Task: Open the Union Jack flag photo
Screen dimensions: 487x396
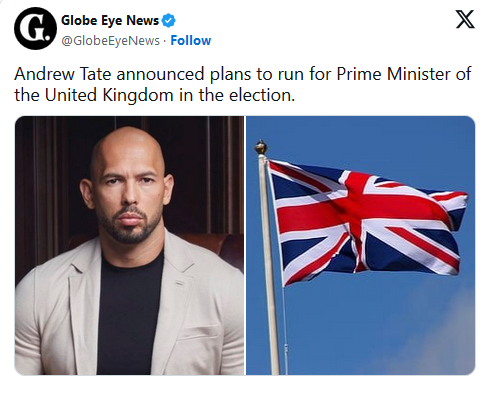Action: pyautogui.click(x=361, y=245)
